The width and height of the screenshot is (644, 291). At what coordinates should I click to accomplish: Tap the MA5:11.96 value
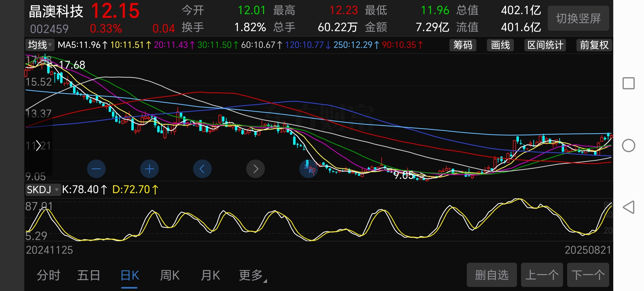83,45
